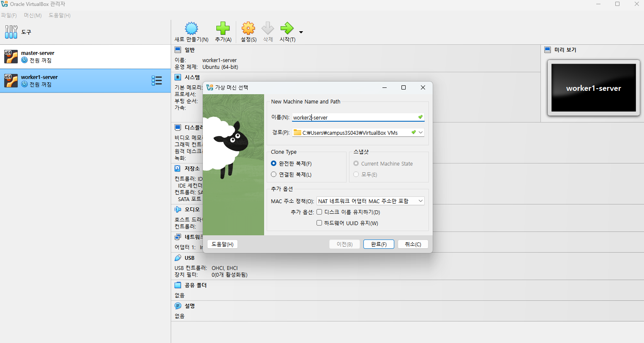
Task: Click the Finish (완료) button
Action: [379, 244]
